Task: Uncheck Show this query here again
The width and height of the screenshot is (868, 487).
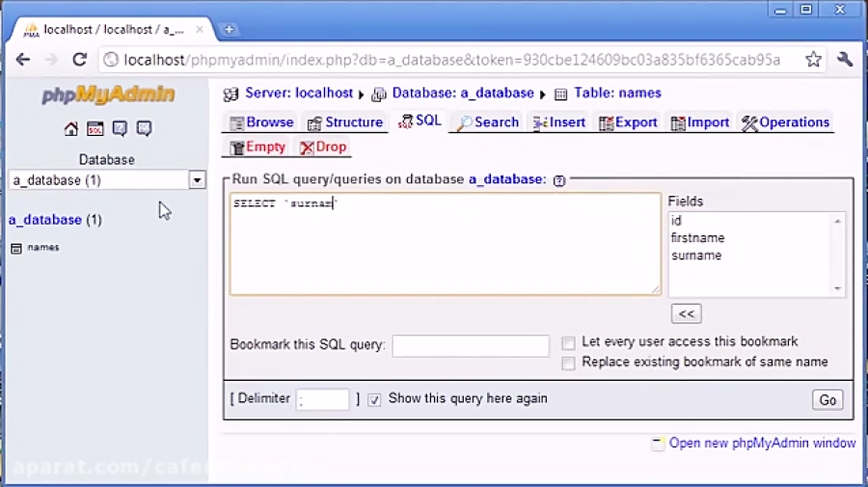Action: [x=374, y=399]
